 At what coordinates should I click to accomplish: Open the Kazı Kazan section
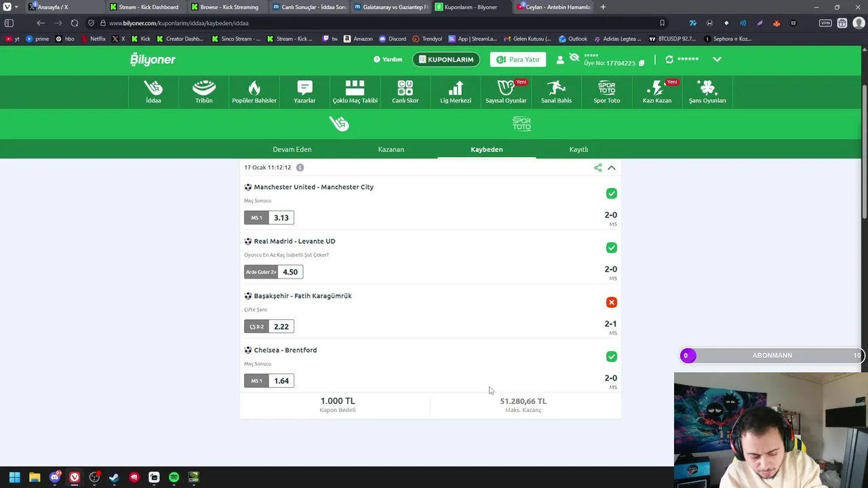pyautogui.click(x=657, y=92)
